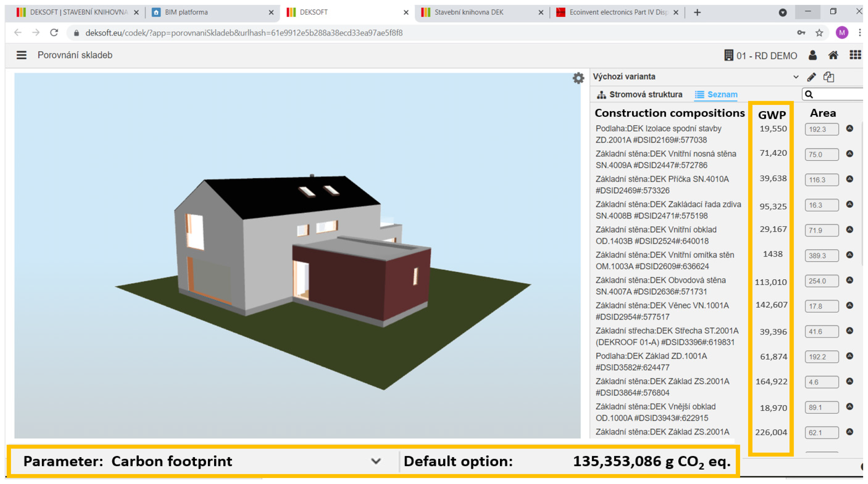Go to home via house icon
The width and height of the screenshot is (868, 484).
tap(833, 55)
